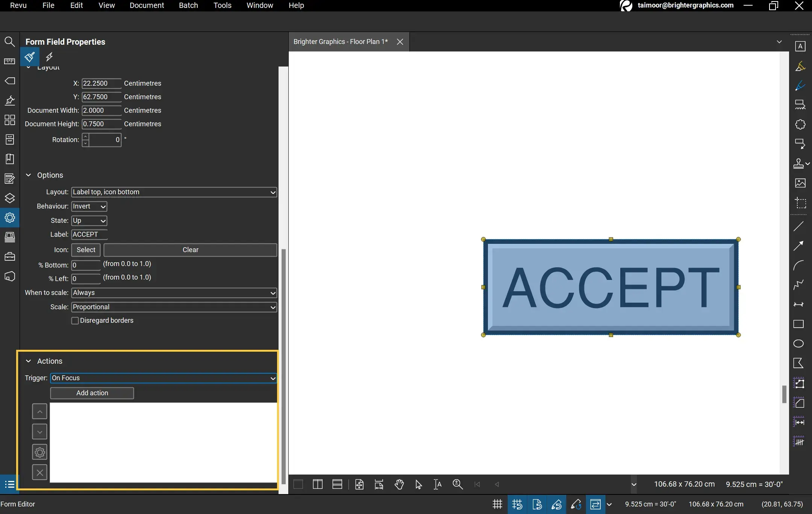This screenshot has width=812, height=514.
Task: Activate the Pan hand tool
Action: pos(399,484)
